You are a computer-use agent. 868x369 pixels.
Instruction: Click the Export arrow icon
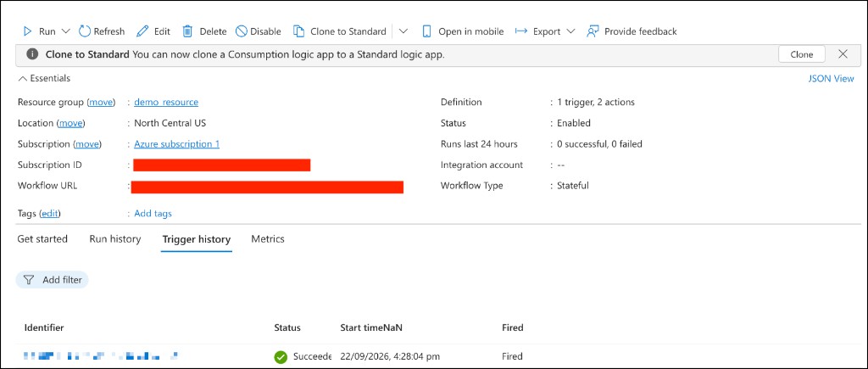click(x=521, y=31)
